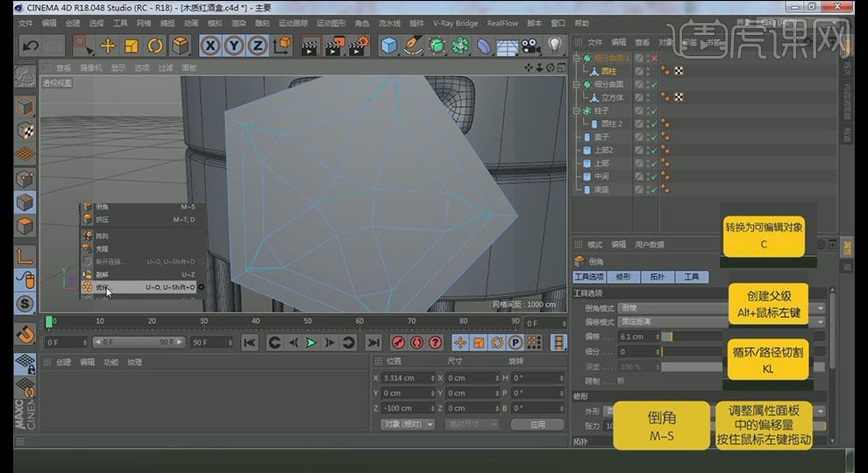Jump to the start of the animation
The image size is (868, 473).
coord(250,343)
